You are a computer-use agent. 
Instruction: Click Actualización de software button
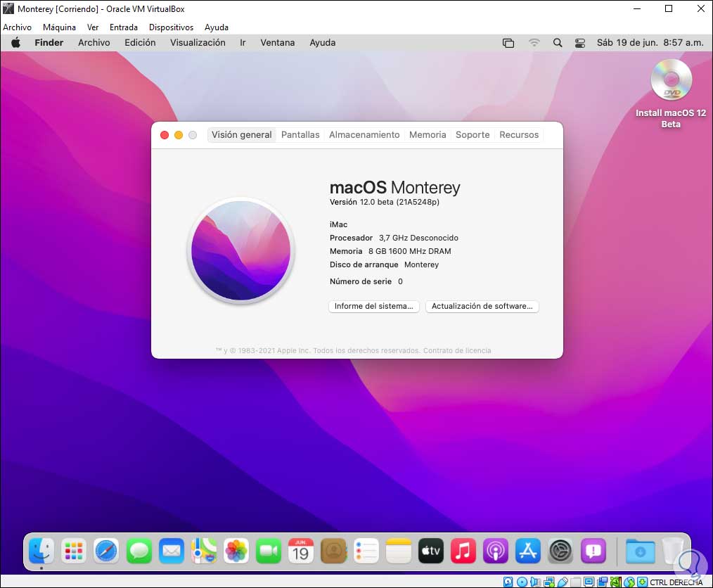coord(482,306)
